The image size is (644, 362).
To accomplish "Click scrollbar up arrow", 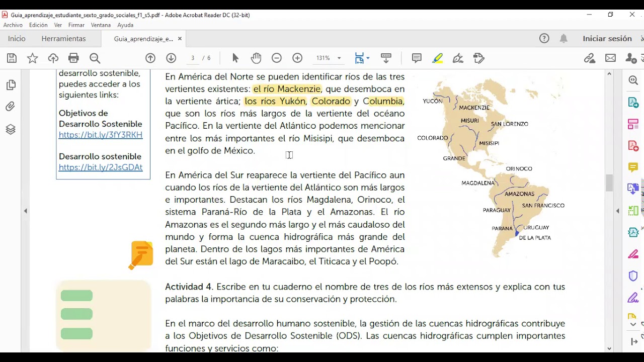I will 609,74.
